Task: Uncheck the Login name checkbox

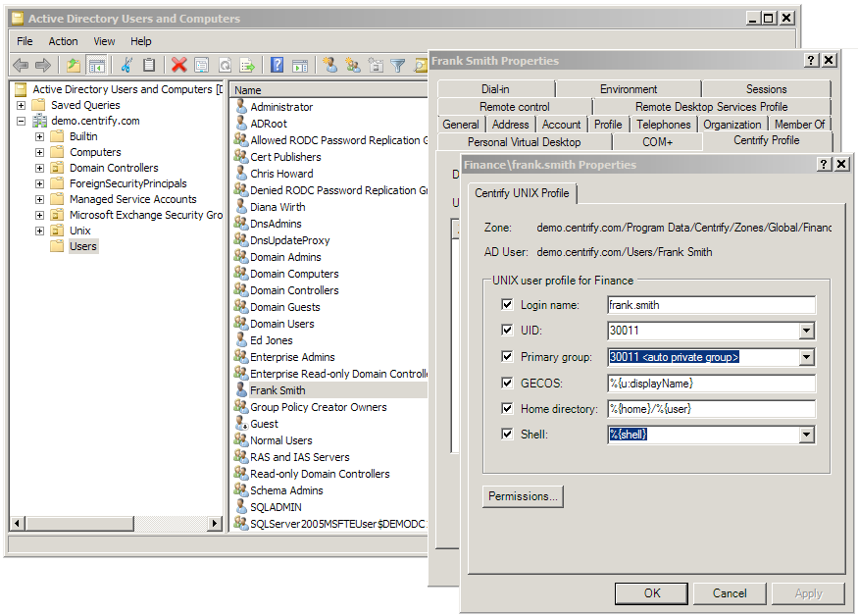Action: click(507, 304)
